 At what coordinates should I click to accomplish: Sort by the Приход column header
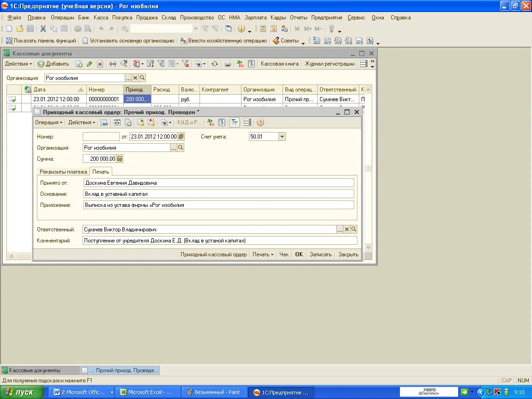click(x=137, y=90)
